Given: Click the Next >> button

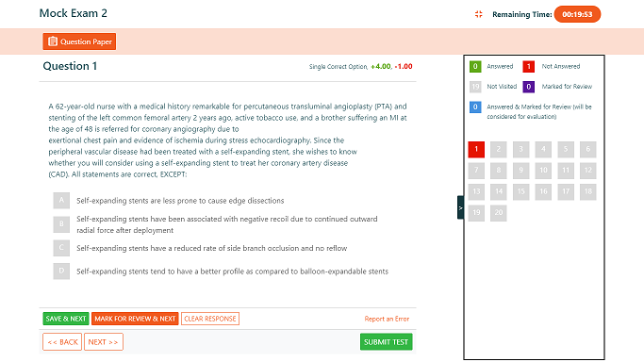Looking at the screenshot, I should [x=104, y=342].
